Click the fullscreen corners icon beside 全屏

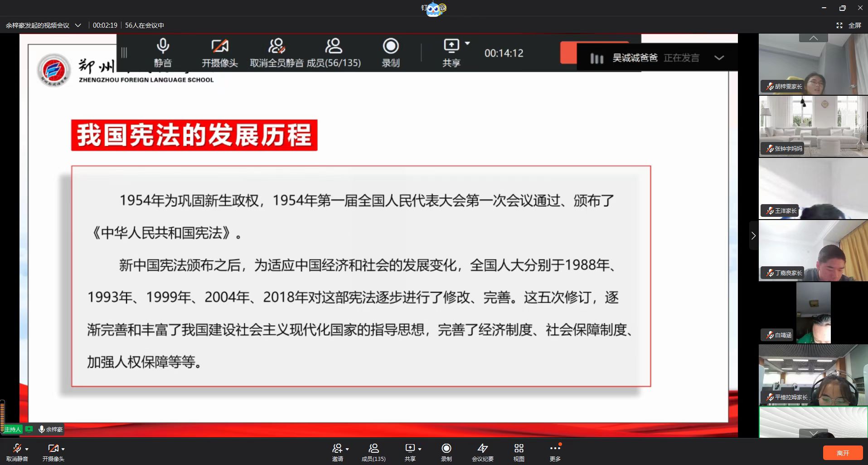[839, 25]
